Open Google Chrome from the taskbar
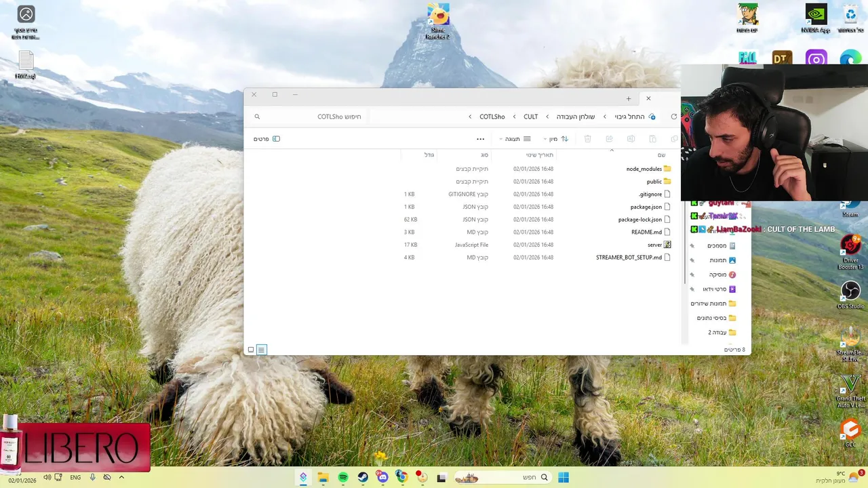This screenshot has width=868, height=488. pos(402,478)
